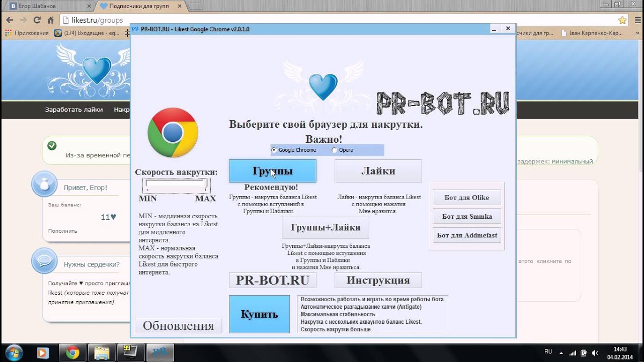Go back in Chrome

(x=10, y=20)
